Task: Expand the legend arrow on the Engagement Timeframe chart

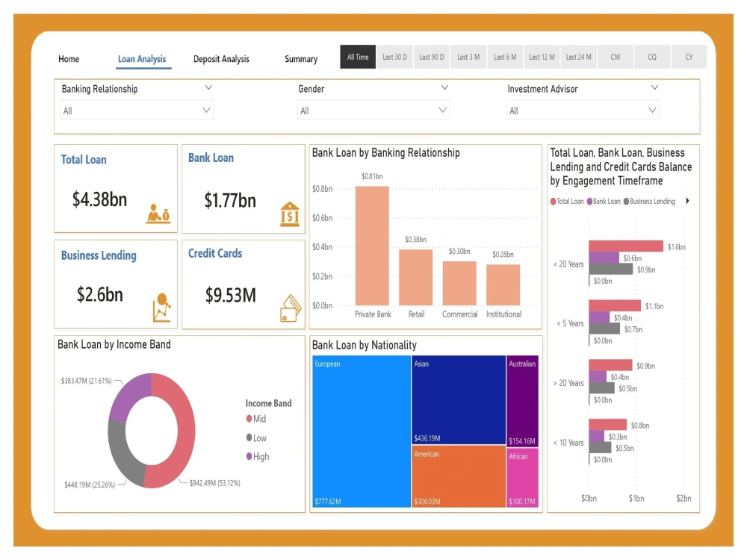Action: (687, 201)
